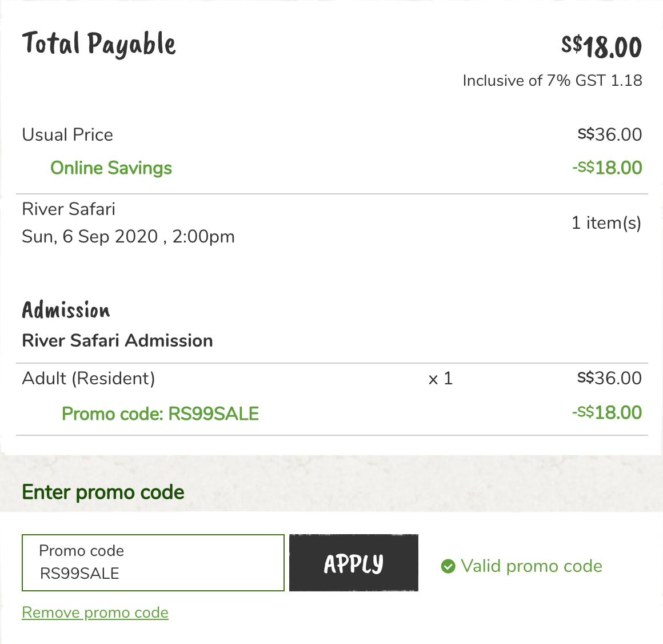Click the Adult (Resident) ticket row label

pyautogui.click(x=89, y=379)
